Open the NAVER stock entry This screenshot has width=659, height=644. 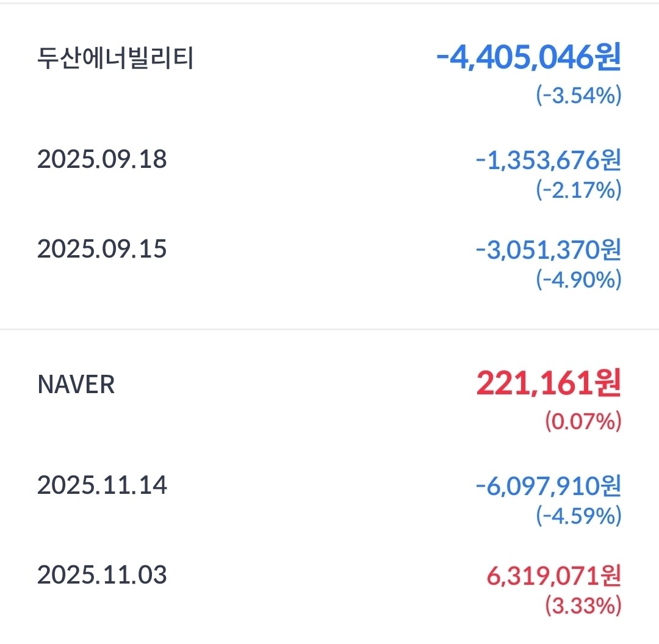76,385
